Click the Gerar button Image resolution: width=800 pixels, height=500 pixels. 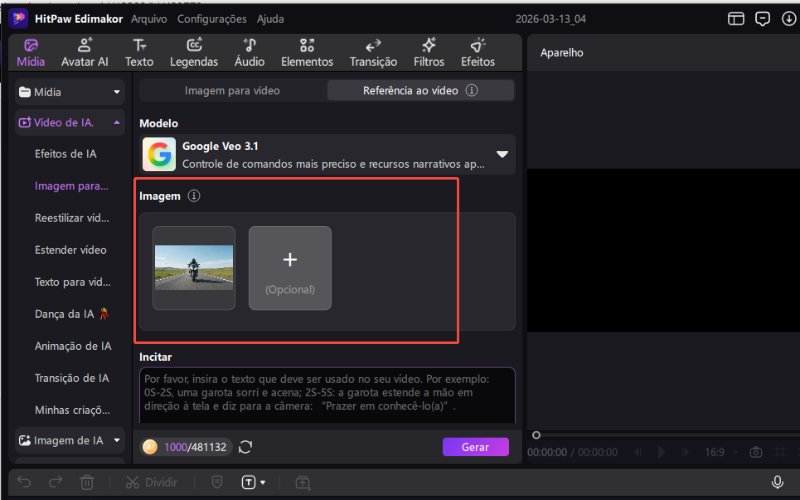tap(476, 447)
